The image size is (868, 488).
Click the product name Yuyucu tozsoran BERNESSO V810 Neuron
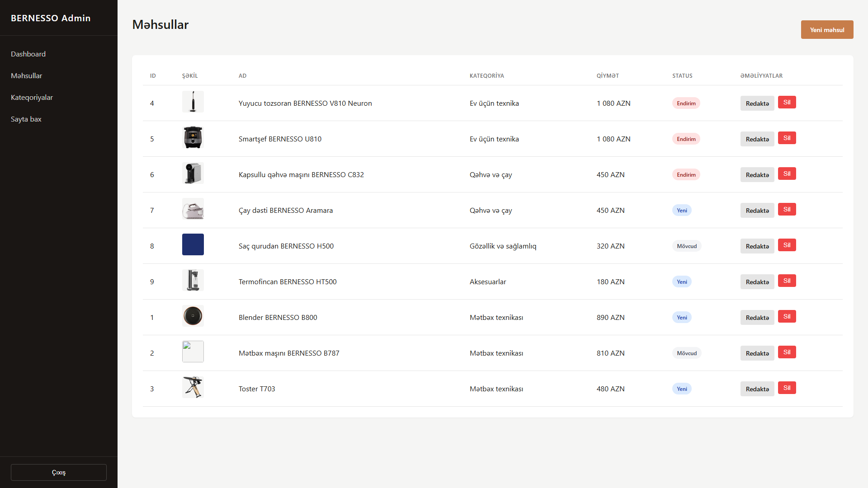(x=305, y=103)
